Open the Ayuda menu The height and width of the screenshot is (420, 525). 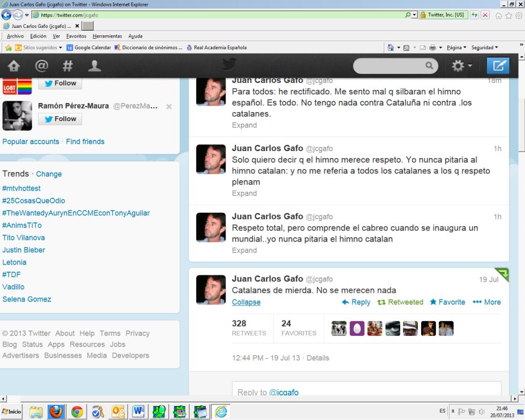coord(135,36)
